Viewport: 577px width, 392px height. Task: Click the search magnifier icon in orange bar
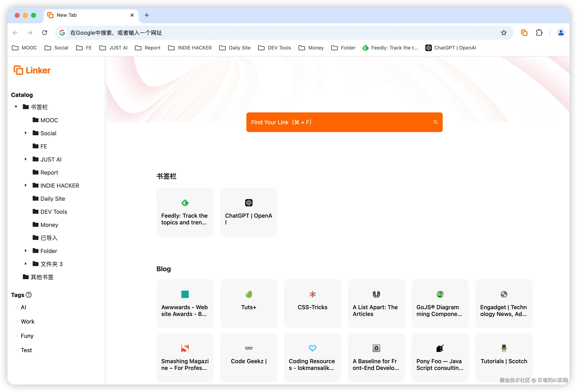point(436,122)
